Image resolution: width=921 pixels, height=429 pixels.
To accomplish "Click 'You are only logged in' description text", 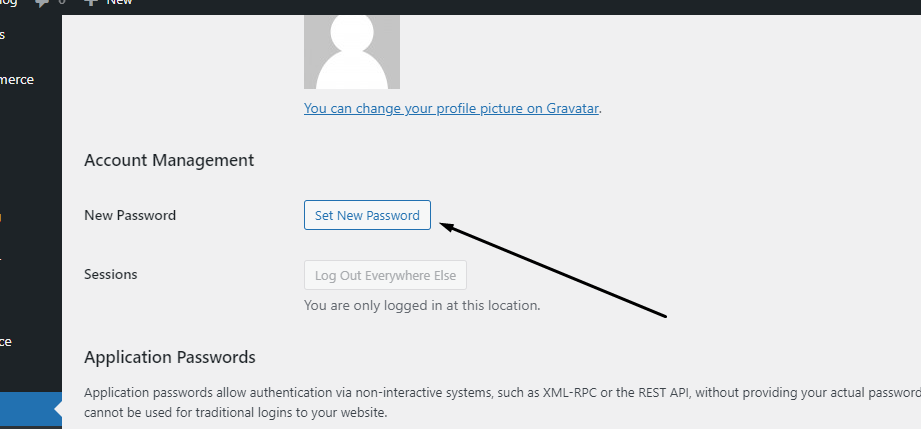I will click(422, 306).
